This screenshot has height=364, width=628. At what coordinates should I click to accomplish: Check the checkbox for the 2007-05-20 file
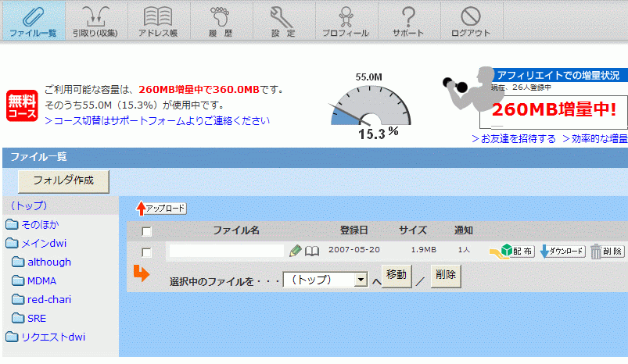click(146, 252)
